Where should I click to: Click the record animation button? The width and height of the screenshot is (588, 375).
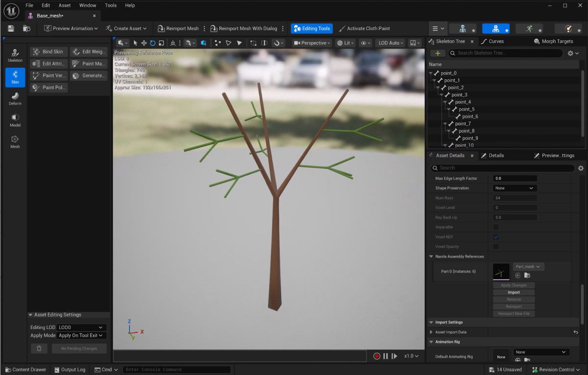tap(377, 356)
